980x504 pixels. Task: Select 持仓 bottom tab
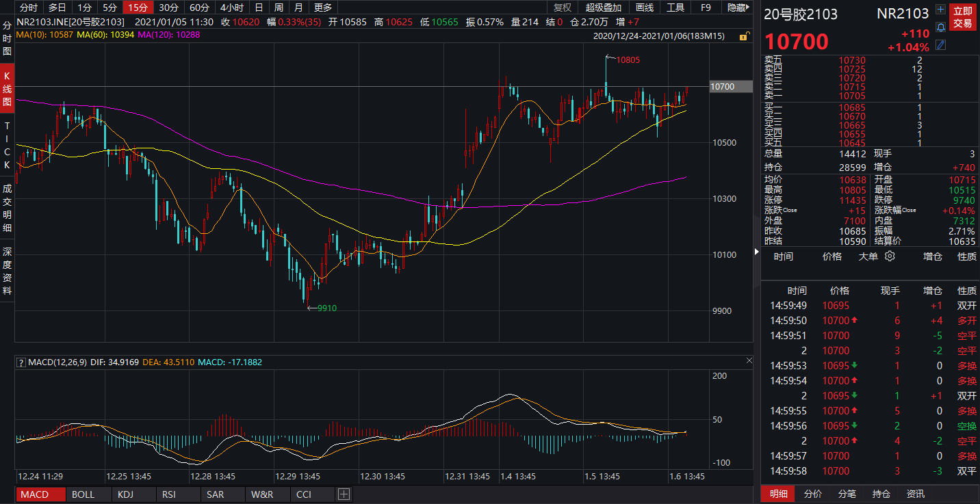tap(881, 494)
